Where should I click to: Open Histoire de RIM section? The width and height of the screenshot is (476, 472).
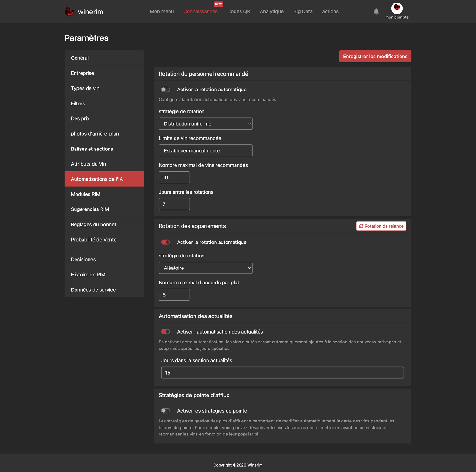pos(104,275)
